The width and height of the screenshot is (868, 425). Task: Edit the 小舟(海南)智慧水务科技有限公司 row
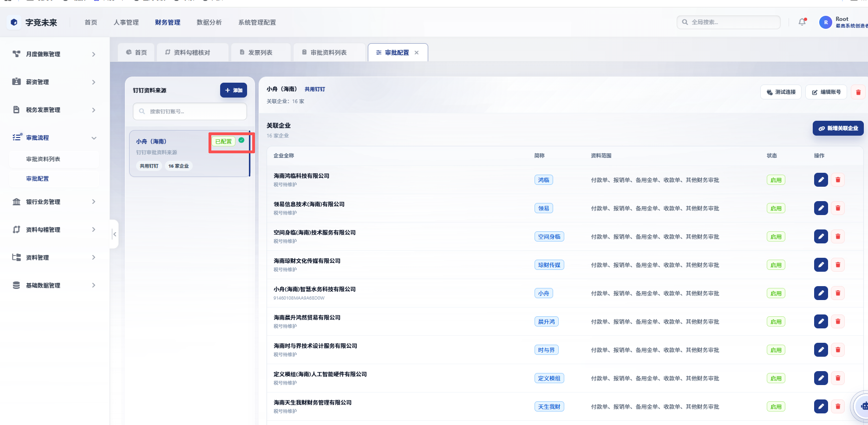[821, 293]
